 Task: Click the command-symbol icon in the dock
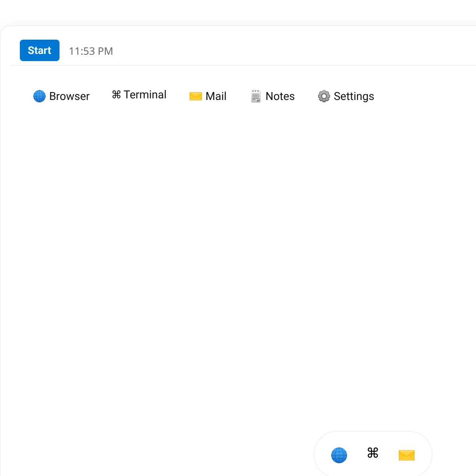click(372, 453)
